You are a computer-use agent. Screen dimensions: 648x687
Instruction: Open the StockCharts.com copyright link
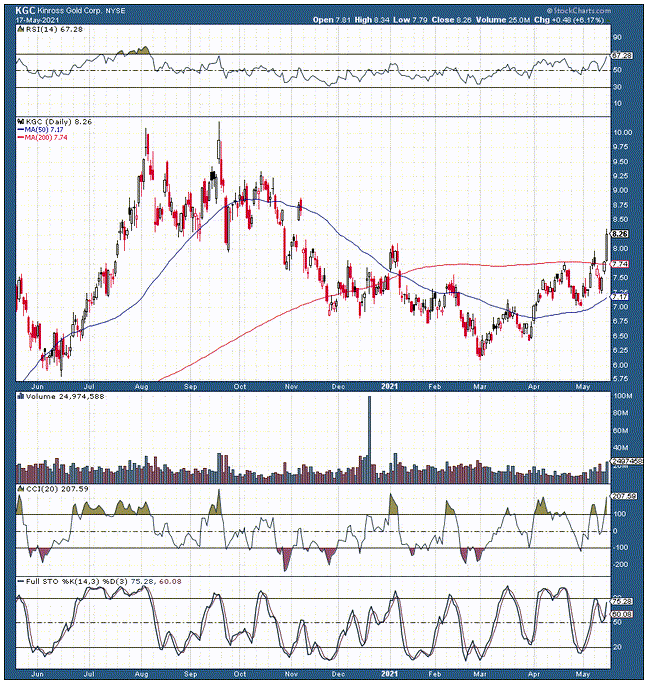click(x=578, y=11)
